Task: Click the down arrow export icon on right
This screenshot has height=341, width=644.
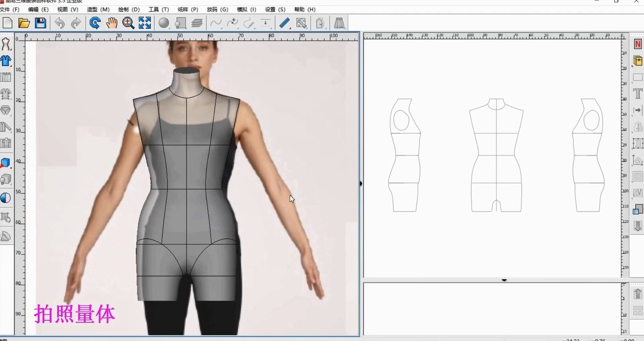Action: tap(638, 226)
